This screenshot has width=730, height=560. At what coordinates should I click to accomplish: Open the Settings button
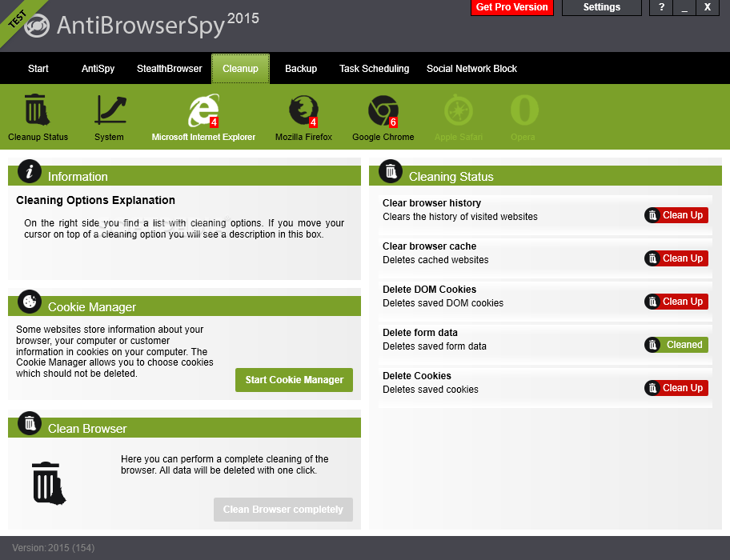point(601,7)
